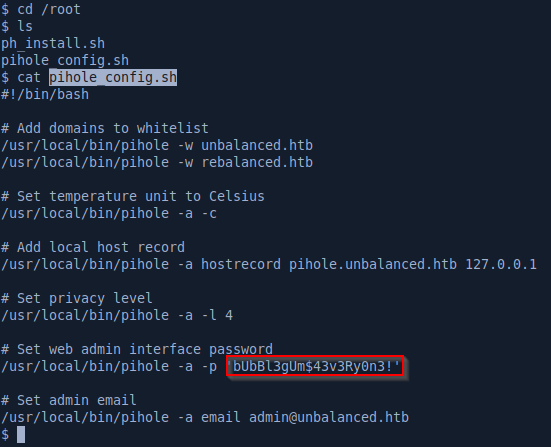Image resolution: width=551 pixels, height=447 pixels.
Task: Click the terminal cursor at last prompt
Action: (x=21, y=435)
